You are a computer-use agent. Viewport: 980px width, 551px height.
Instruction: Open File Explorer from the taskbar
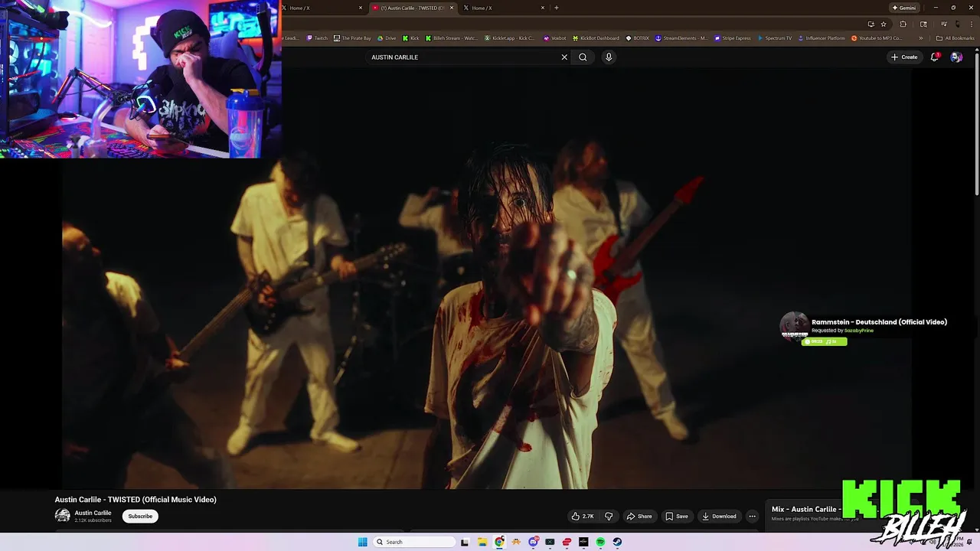pos(482,542)
